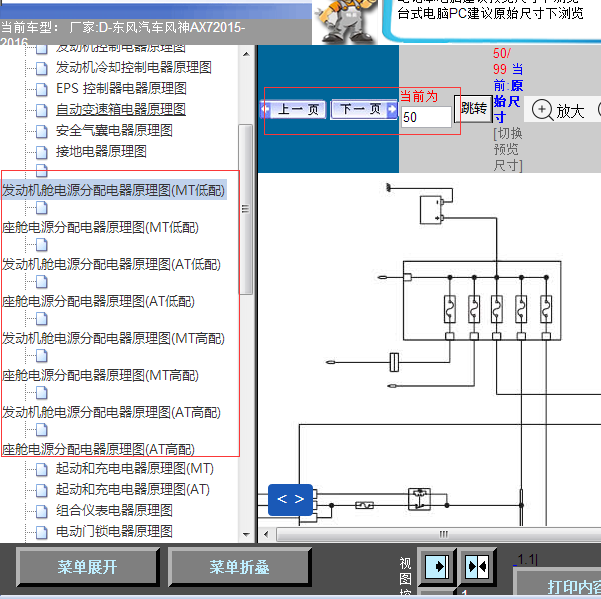Click tree panel scroll up arrow
The height and width of the screenshot is (599, 601).
(246, 54)
